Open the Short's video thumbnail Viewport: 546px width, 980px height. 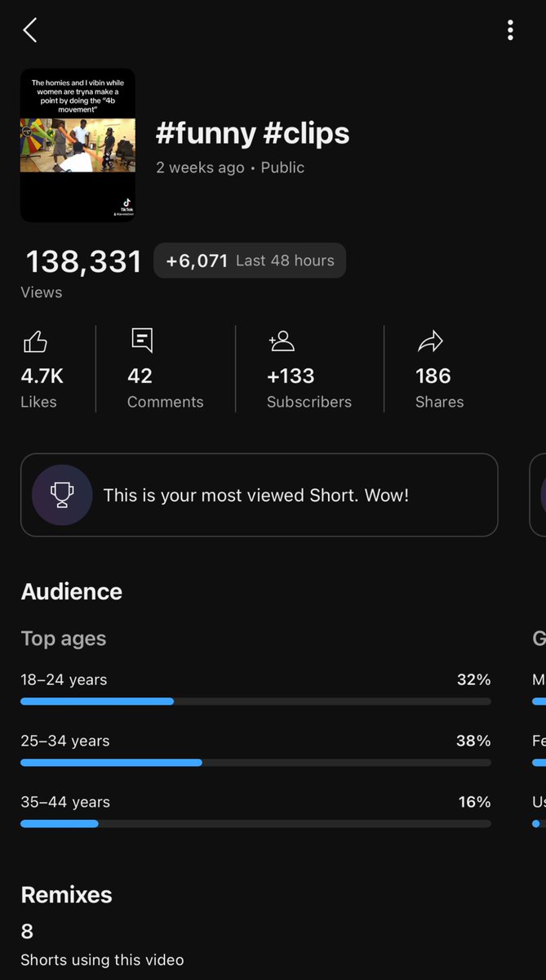coord(78,145)
